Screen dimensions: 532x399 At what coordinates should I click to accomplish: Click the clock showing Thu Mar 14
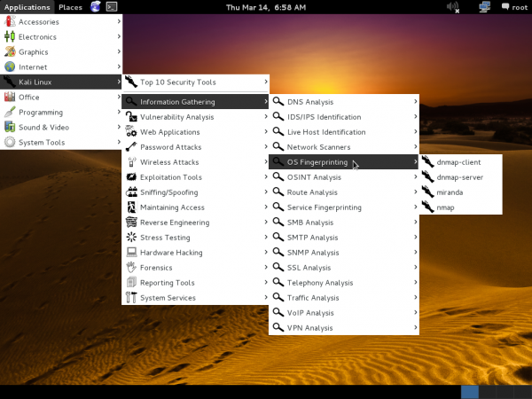coord(266,7)
